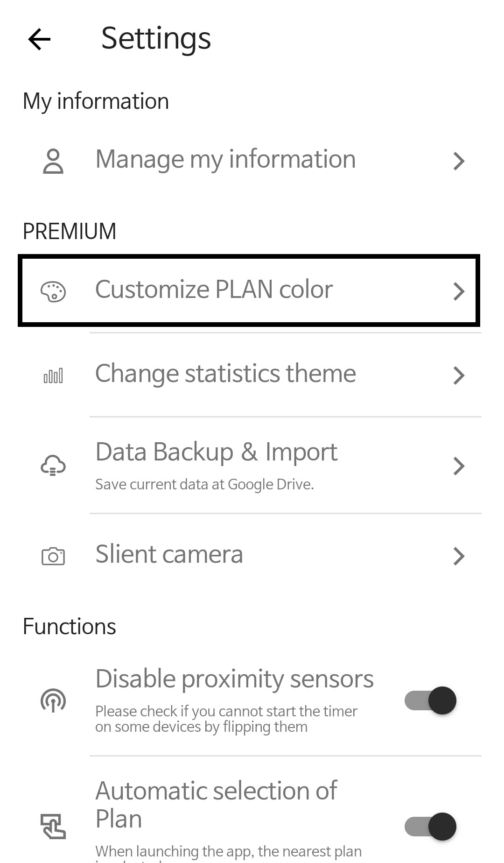Click the PREMIUM section header
504x863 pixels.
click(69, 231)
